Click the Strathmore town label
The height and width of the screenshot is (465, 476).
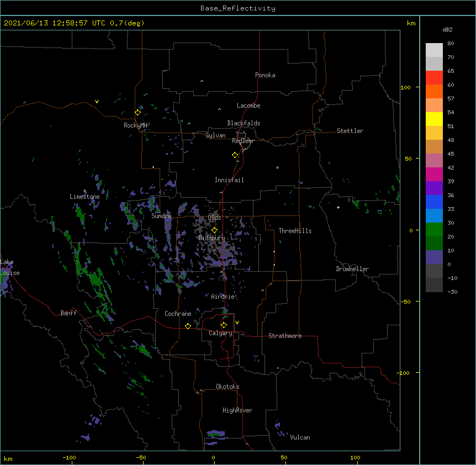coord(285,336)
